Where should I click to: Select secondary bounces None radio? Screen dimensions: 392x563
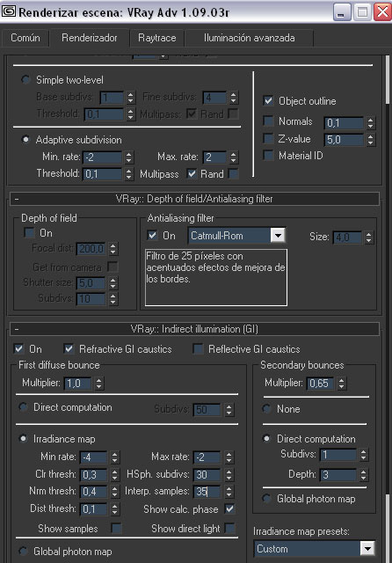266,408
